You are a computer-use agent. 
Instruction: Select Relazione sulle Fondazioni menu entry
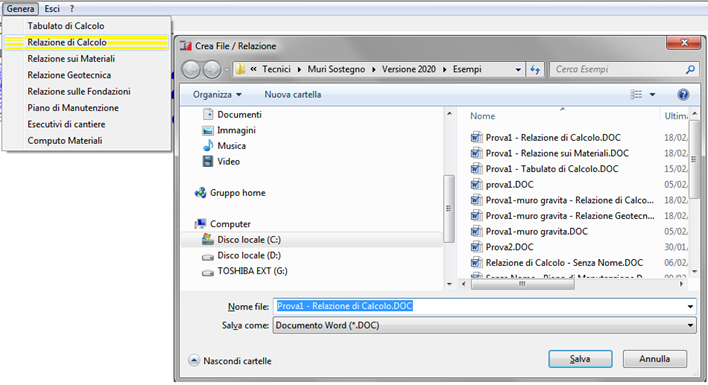79,92
